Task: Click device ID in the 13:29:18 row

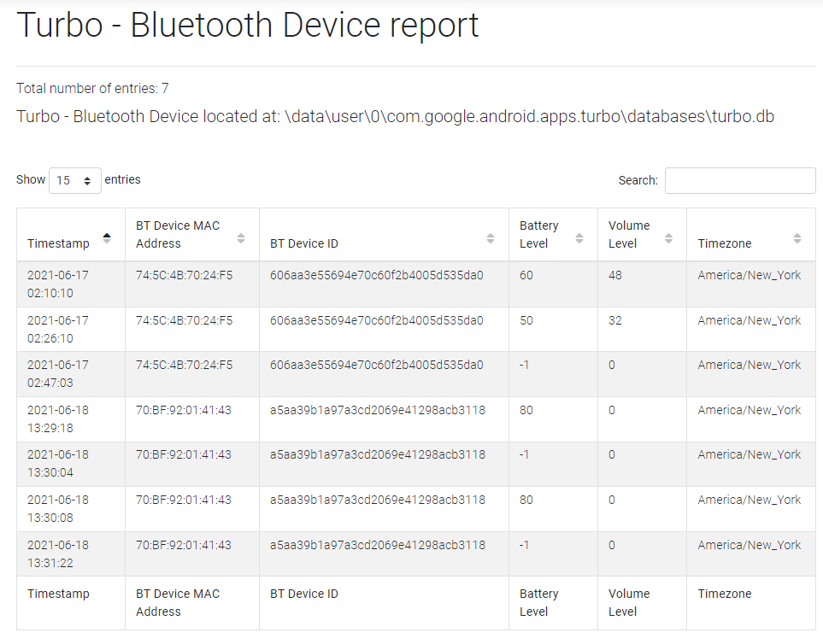Action: point(378,410)
